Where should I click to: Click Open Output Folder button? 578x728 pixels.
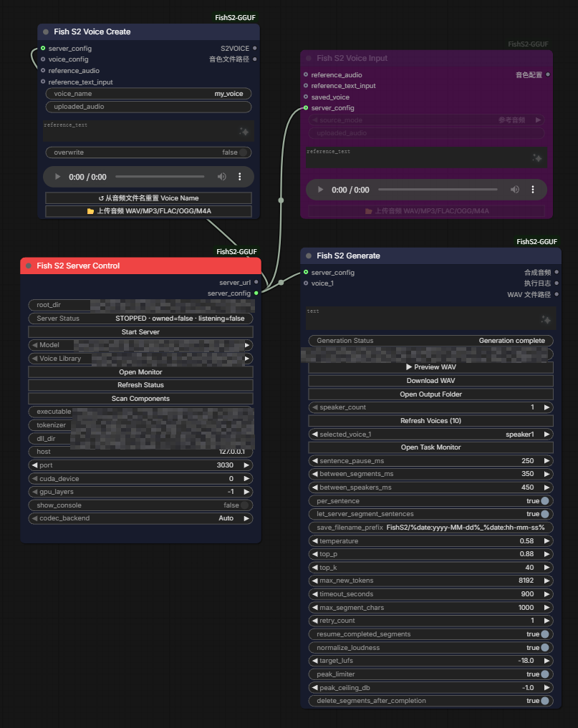(430, 394)
